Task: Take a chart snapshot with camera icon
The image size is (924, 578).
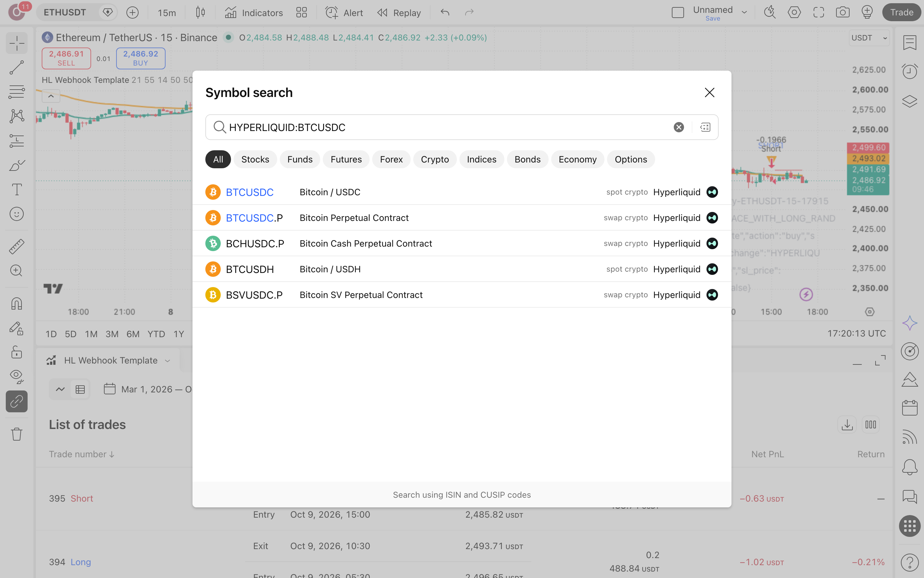Action: pyautogui.click(x=842, y=13)
